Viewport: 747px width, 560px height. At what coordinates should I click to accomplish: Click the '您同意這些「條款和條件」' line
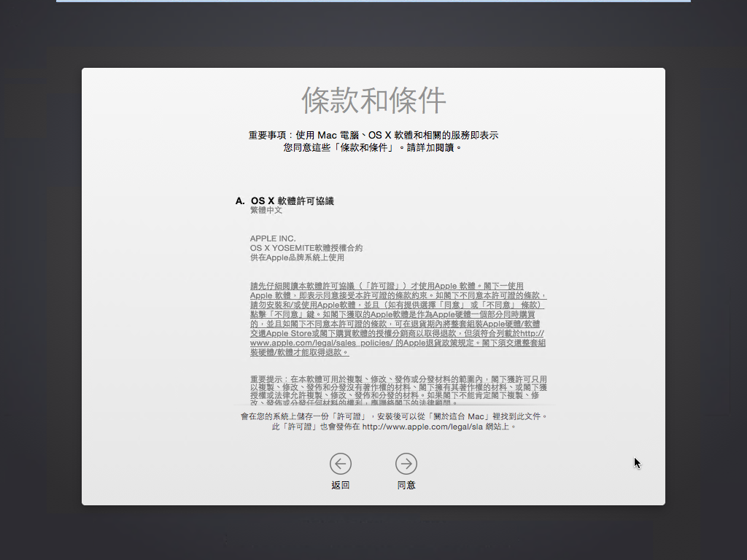coord(373,147)
